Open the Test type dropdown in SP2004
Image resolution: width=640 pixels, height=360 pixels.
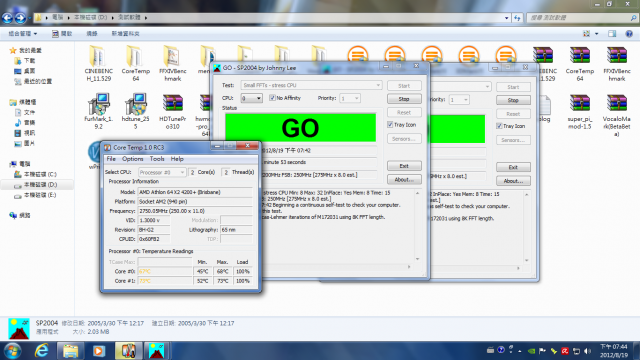[311, 85]
